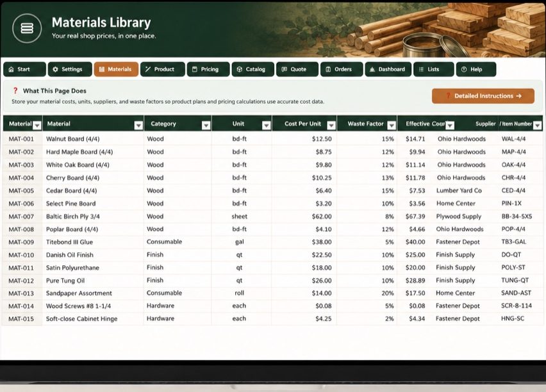Image resolution: width=546 pixels, height=392 pixels.
Task: Open Detailed Instructions
Action: pyautogui.click(x=483, y=95)
